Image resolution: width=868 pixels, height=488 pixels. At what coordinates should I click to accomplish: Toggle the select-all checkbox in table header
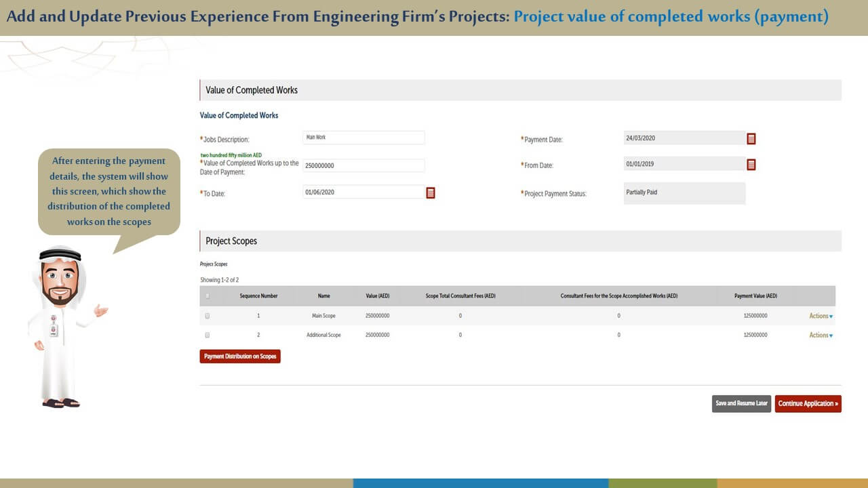click(x=208, y=296)
